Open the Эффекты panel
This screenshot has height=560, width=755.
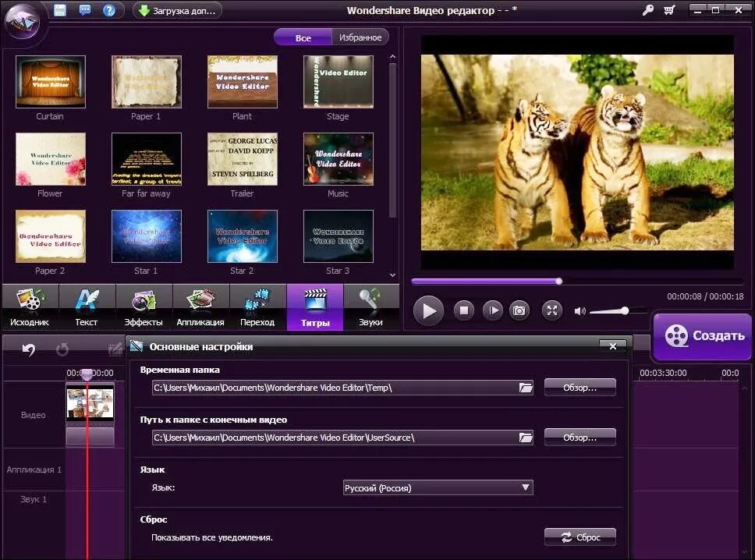144,307
